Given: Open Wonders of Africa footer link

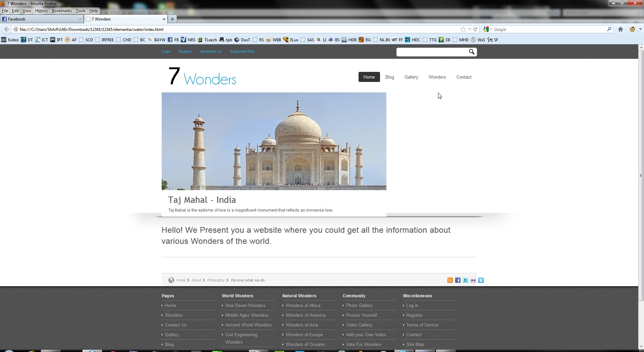Looking at the screenshot, I should click(303, 305).
